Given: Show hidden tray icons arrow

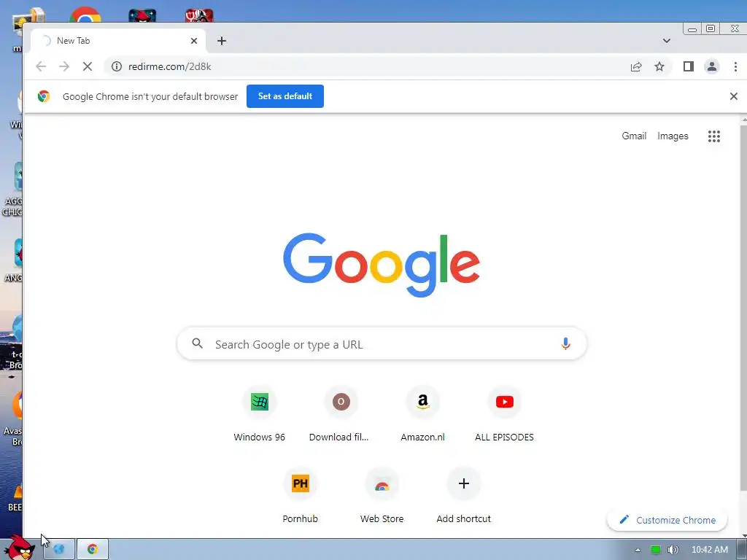Looking at the screenshot, I should [x=638, y=550].
